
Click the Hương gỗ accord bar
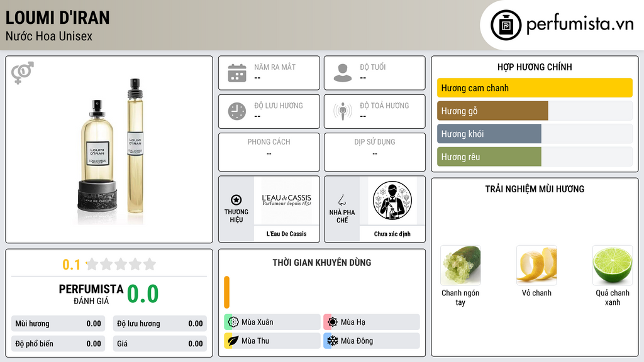pyautogui.click(x=535, y=111)
